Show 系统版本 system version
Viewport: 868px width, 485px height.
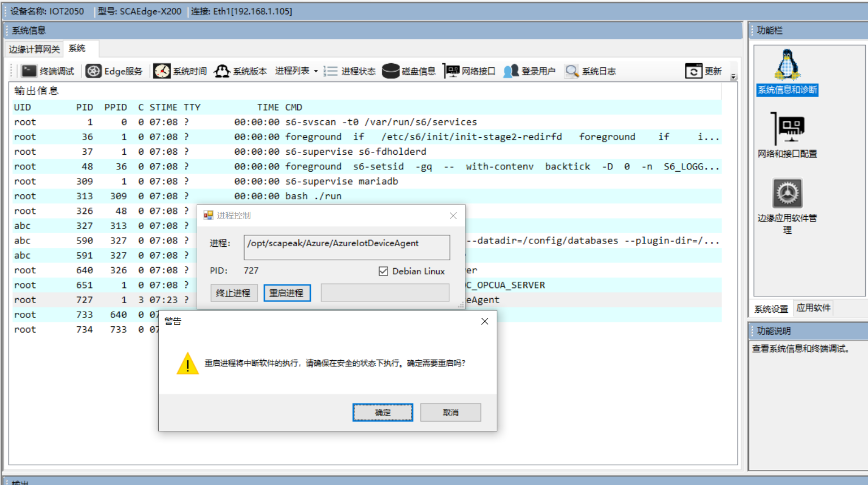(x=240, y=71)
